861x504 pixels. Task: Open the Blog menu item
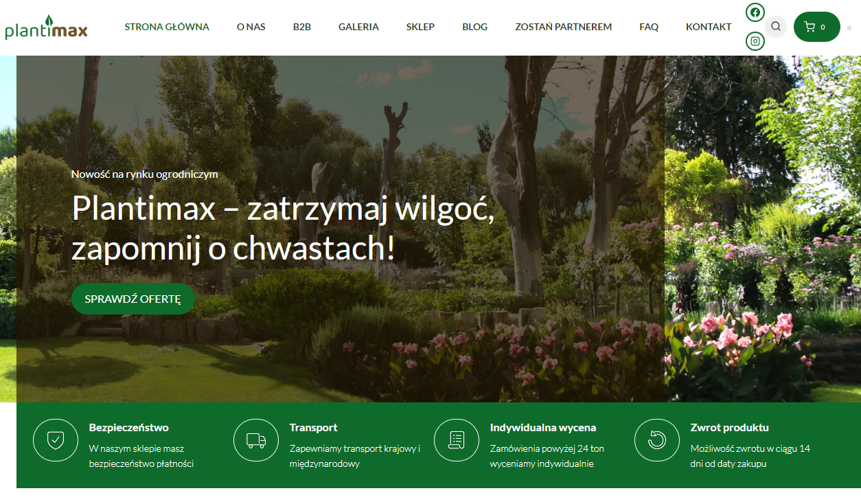click(475, 27)
